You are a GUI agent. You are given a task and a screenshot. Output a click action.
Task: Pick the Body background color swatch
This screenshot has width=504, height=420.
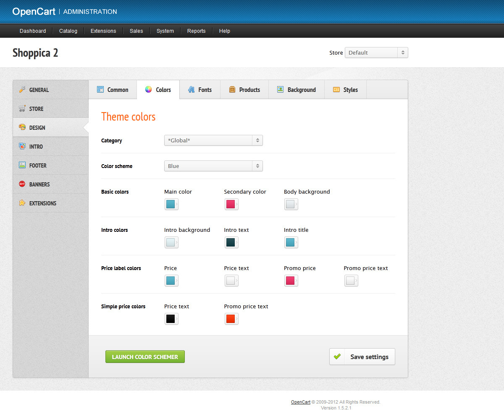pos(291,204)
